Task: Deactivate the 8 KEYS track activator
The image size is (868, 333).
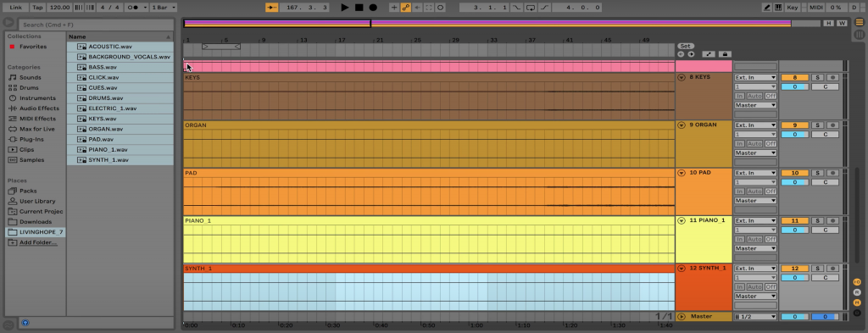Action: pos(795,78)
